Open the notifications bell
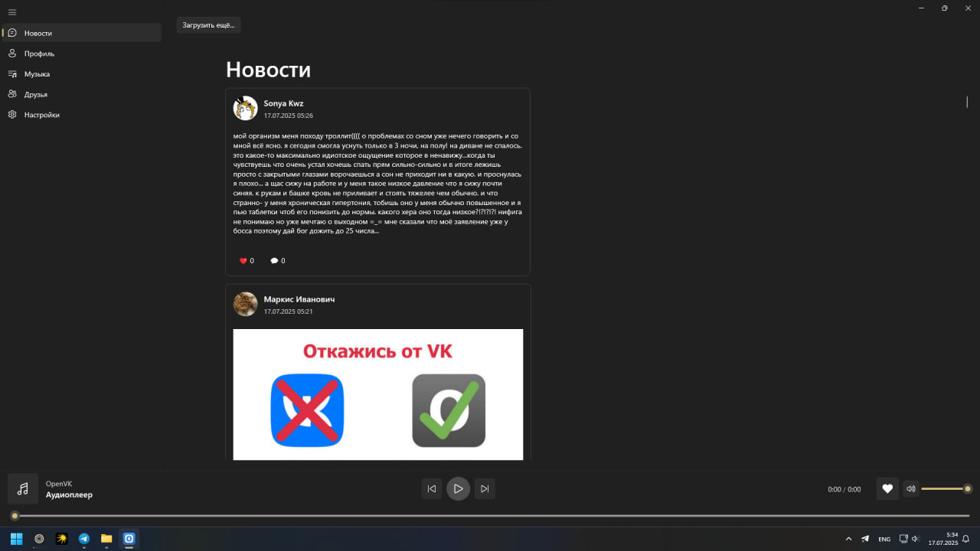 (966, 539)
